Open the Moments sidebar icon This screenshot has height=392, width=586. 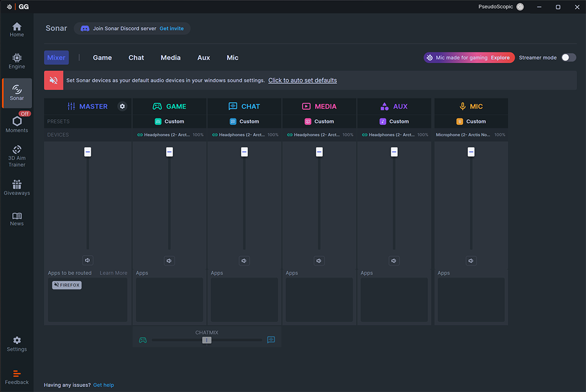coord(17,124)
